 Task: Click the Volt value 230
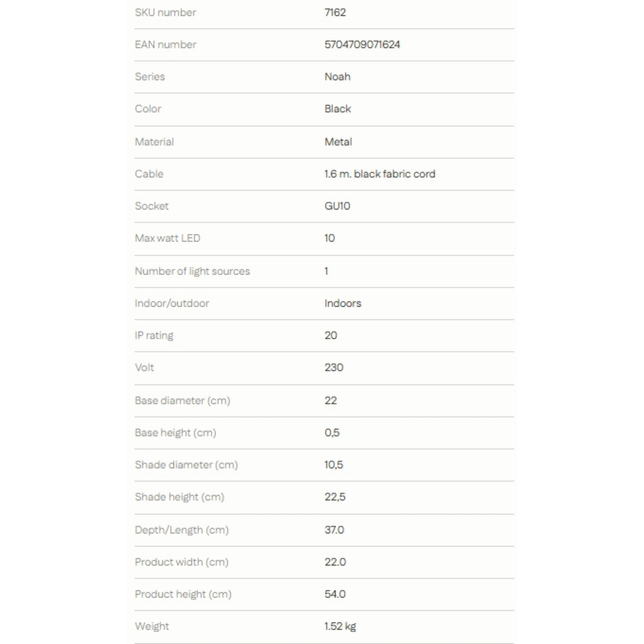point(334,367)
